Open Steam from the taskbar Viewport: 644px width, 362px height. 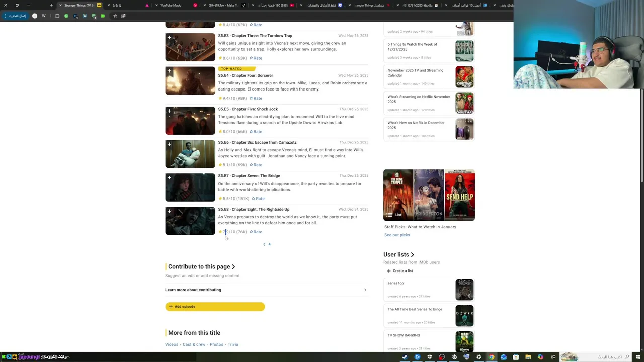click(x=405, y=357)
